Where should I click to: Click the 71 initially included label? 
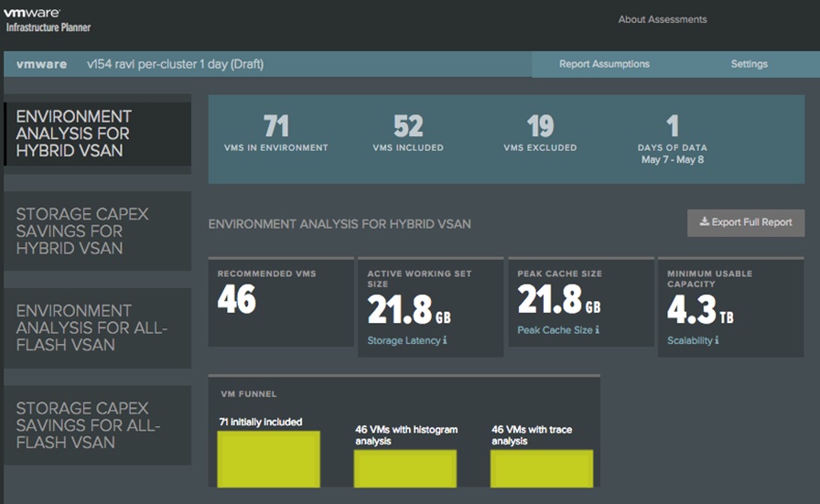(x=261, y=422)
